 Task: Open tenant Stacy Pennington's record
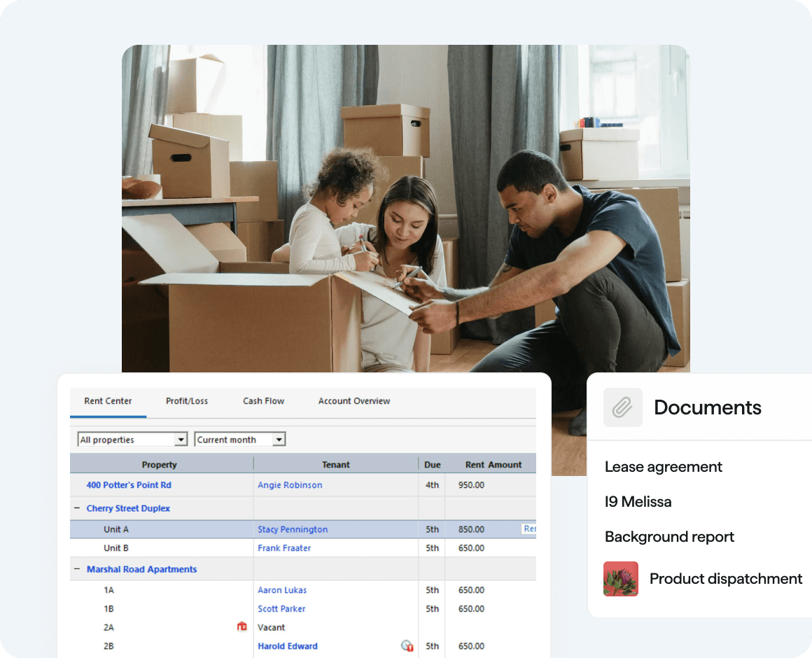point(293,529)
